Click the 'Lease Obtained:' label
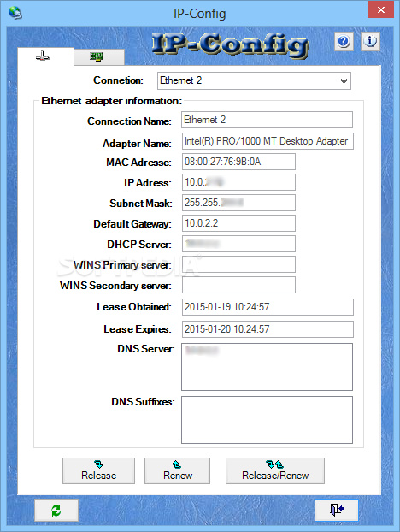This screenshot has width=400, height=532. (x=134, y=307)
